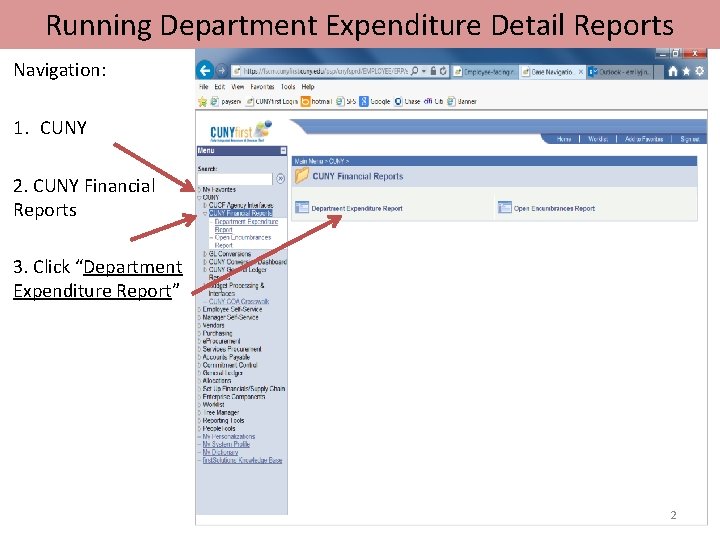This screenshot has width=720, height=540.
Task: Open the Help menu
Action: pyautogui.click(x=308, y=87)
